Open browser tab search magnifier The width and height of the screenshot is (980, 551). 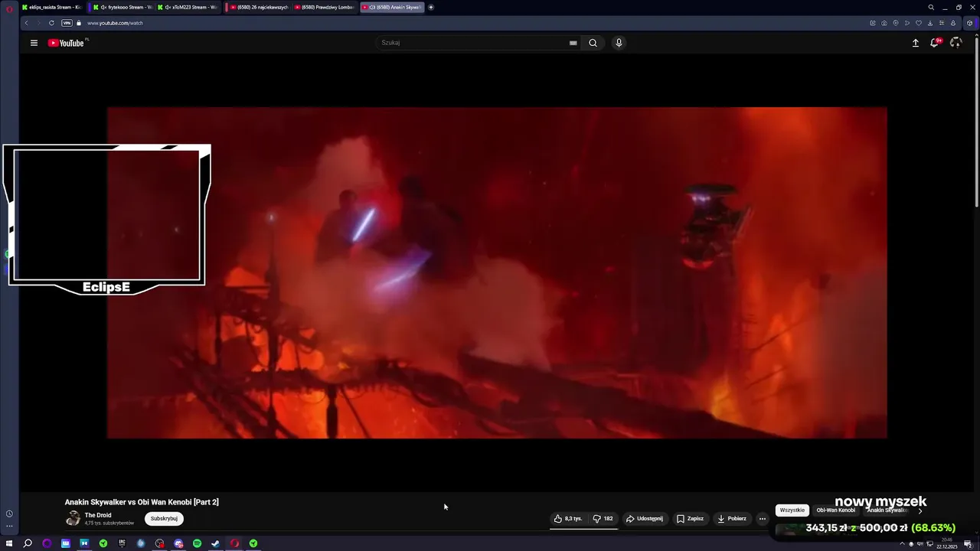(931, 7)
